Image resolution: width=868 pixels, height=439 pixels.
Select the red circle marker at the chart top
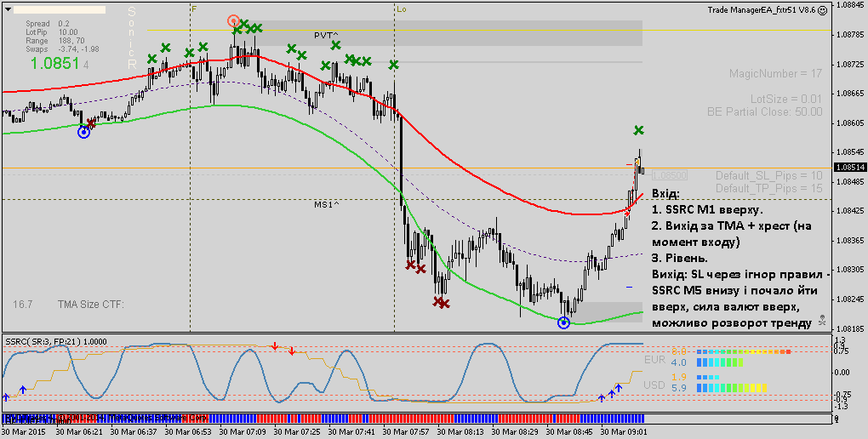234,21
